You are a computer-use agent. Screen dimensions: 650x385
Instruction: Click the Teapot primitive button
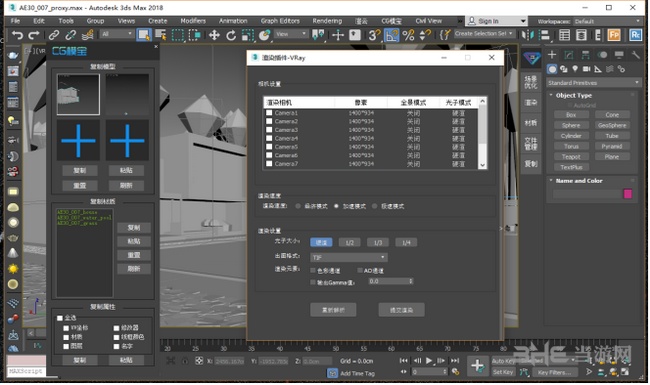[571, 157]
